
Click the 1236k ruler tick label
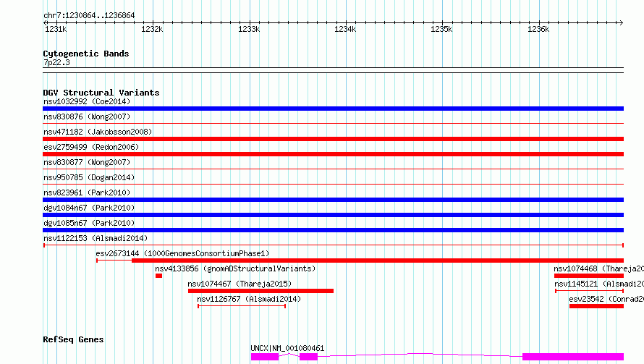click(x=538, y=29)
